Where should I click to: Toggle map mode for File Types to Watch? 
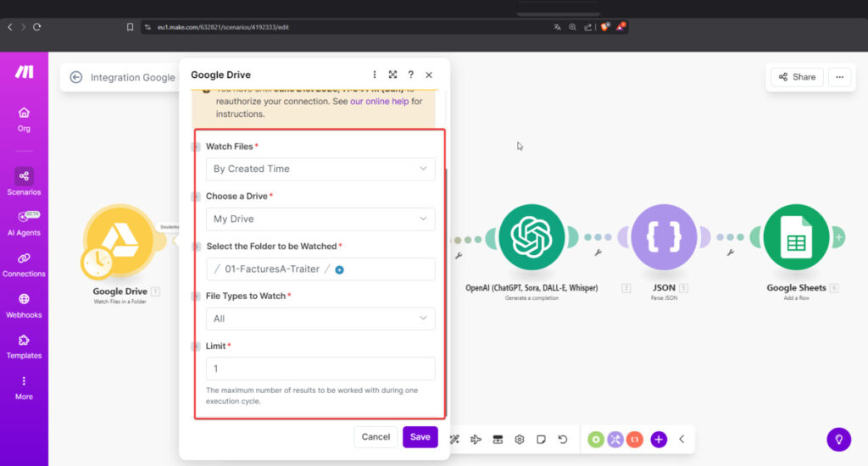pyautogui.click(x=196, y=297)
